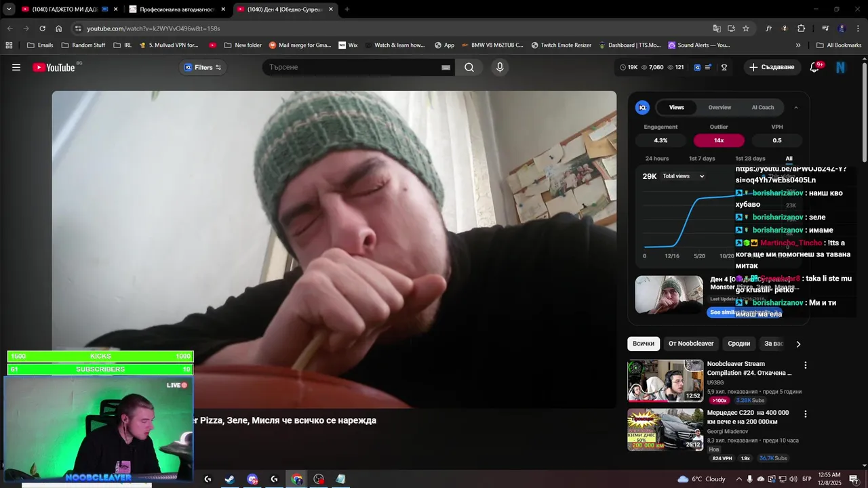Go to browser home page
The width and height of the screenshot is (868, 488).
(x=58, y=28)
